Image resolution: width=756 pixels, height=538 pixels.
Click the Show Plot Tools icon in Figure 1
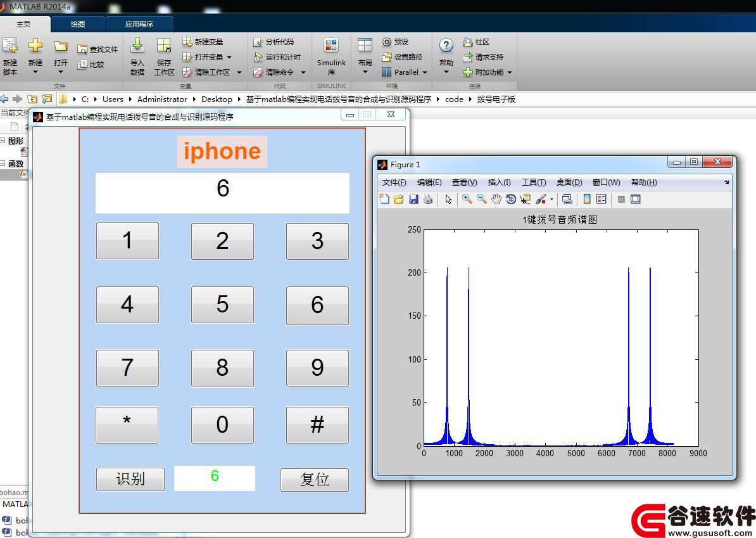click(636, 199)
